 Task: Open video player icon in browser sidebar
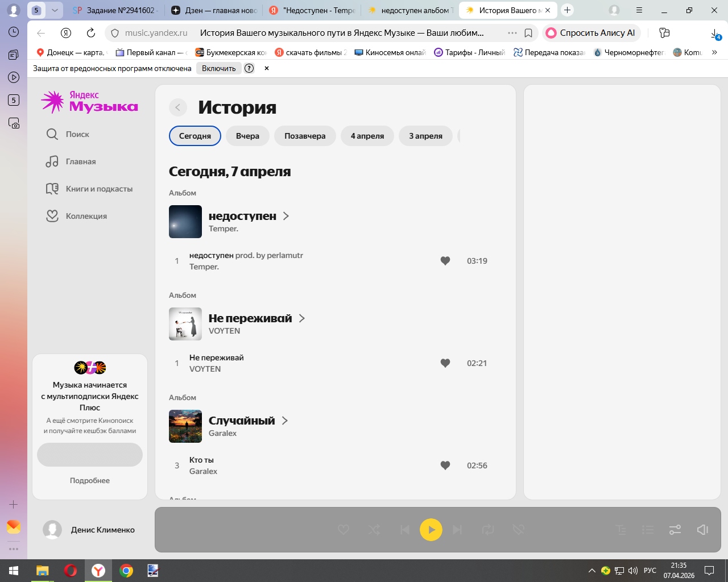(14, 77)
